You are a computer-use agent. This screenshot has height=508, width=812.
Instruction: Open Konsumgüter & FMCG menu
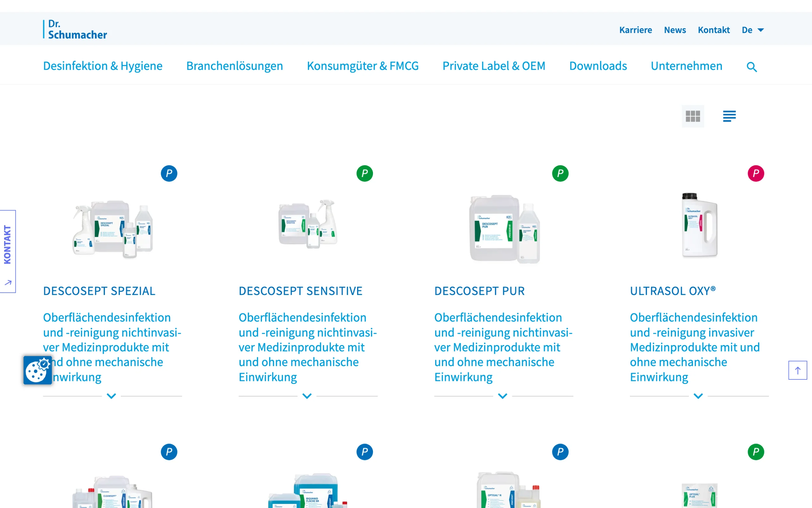[x=363, y=66]
